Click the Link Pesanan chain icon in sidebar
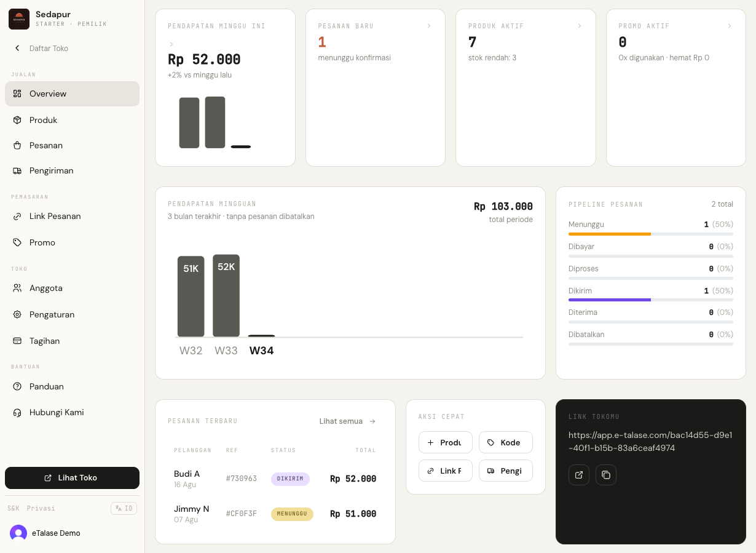This screenshot has height=553, width=756. [x=17, y=216]
